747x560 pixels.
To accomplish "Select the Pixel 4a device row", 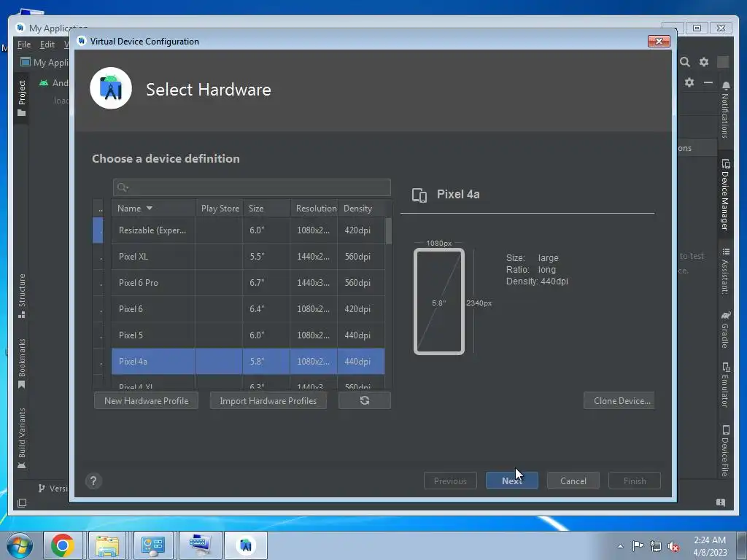I will click(248, 361).
